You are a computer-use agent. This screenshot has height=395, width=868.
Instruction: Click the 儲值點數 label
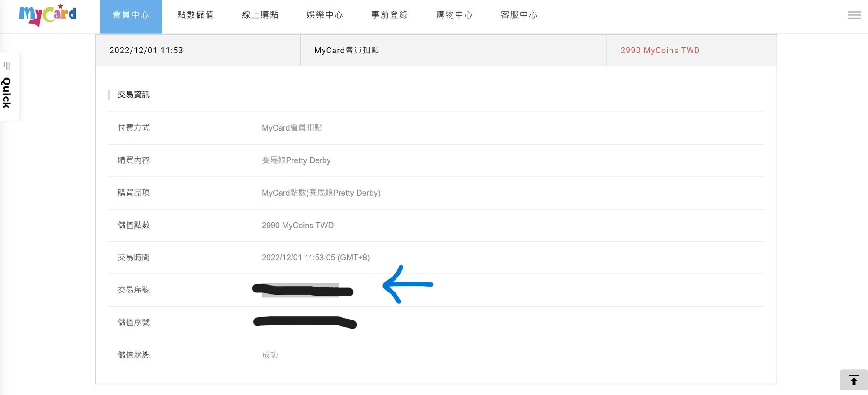pyautogui.click(x=133, y=226)
